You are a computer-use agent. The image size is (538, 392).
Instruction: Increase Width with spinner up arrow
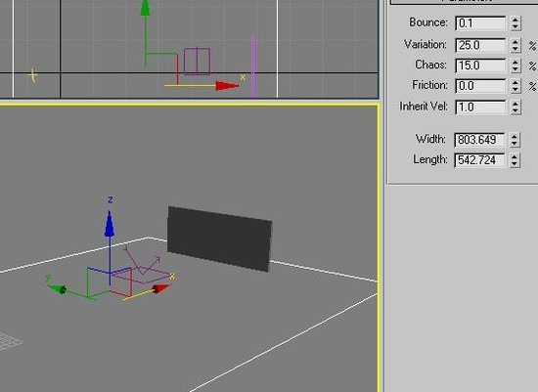(x=515, y=136)
